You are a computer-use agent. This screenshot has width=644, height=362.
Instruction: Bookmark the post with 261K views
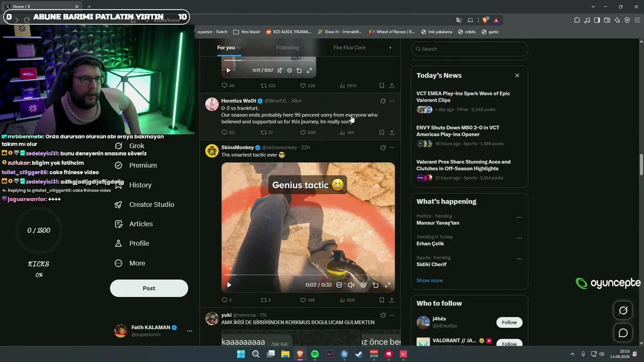382,85
